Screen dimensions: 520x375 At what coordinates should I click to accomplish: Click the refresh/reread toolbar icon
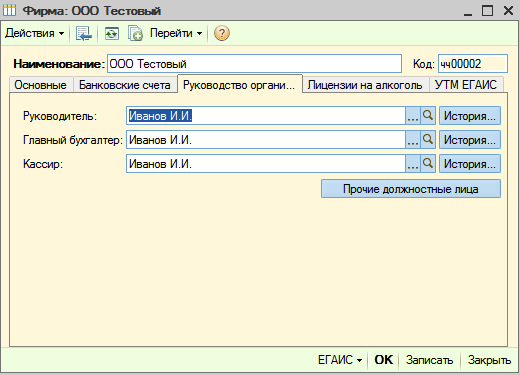point(112,33)
